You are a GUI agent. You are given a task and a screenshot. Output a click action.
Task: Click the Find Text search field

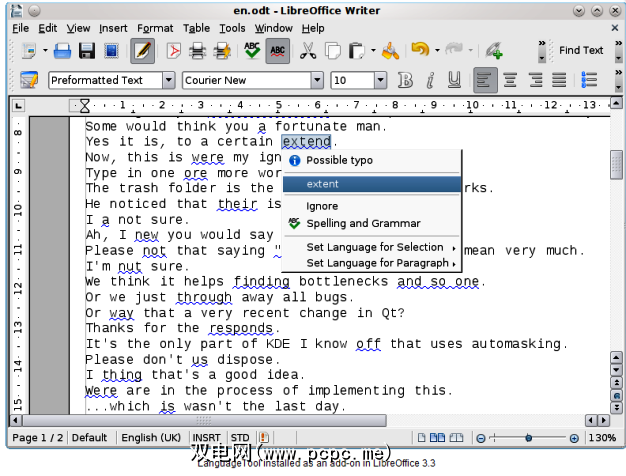click(581, 50)
